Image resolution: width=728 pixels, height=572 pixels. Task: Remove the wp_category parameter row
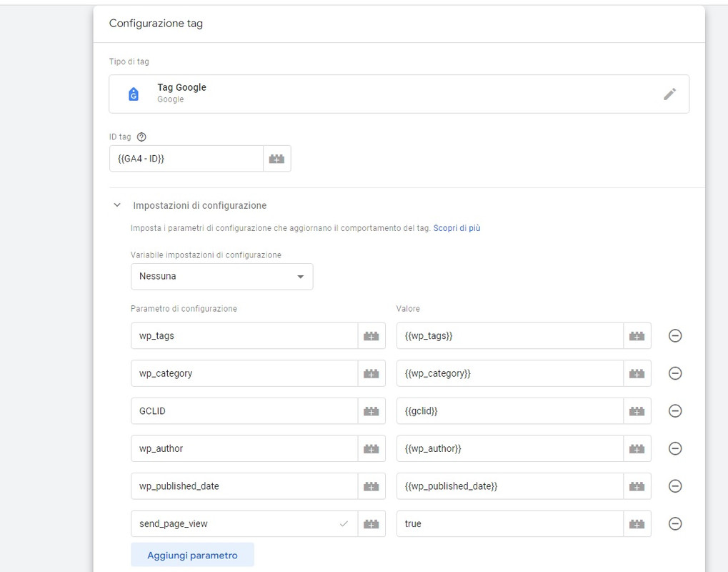tap(674, 373)
